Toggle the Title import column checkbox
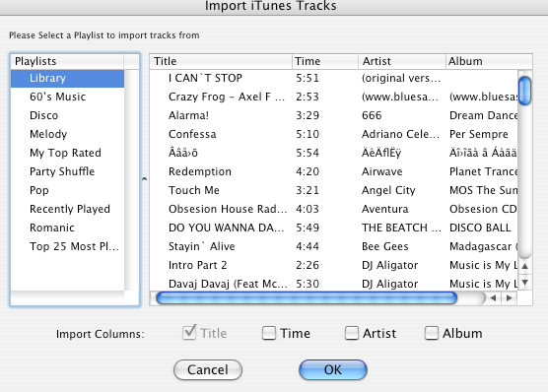This screenshot has width=548, height=392. click(x=189, y=333)
